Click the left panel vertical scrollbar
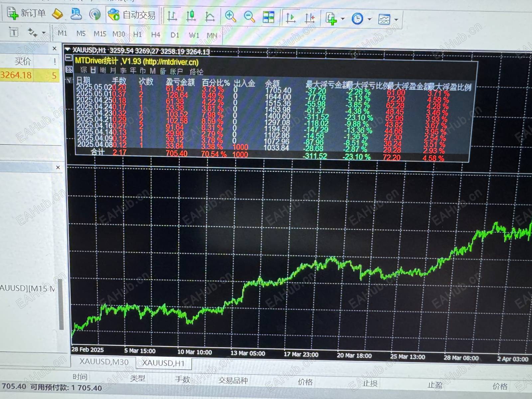Image resolution: width=532 pixels, height=399 pixels. pos(61,304)
